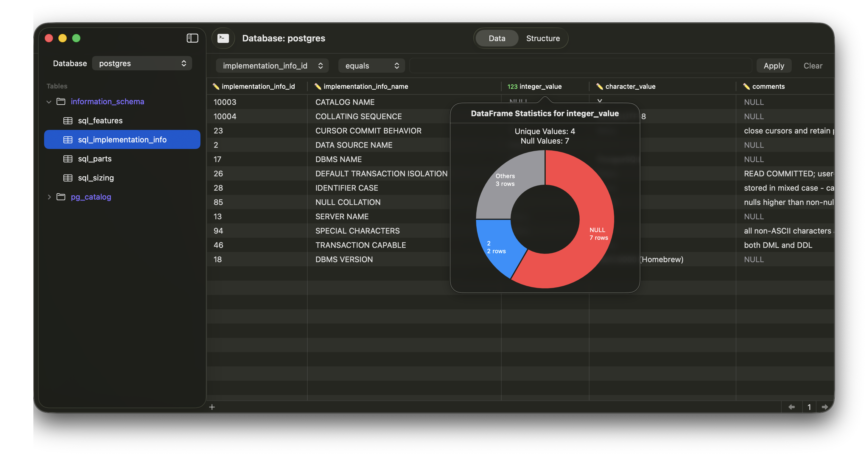Viewport: 868px width, 457px height.
Task: Select the 'close cursors and retain' comment cell
Action: point(785,131)
